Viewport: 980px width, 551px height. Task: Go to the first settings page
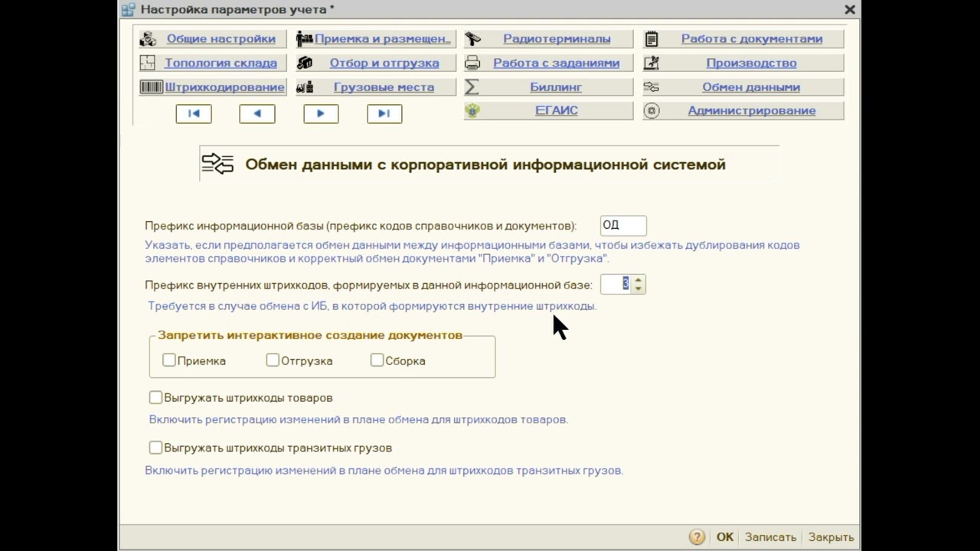[x=194, y=113]
